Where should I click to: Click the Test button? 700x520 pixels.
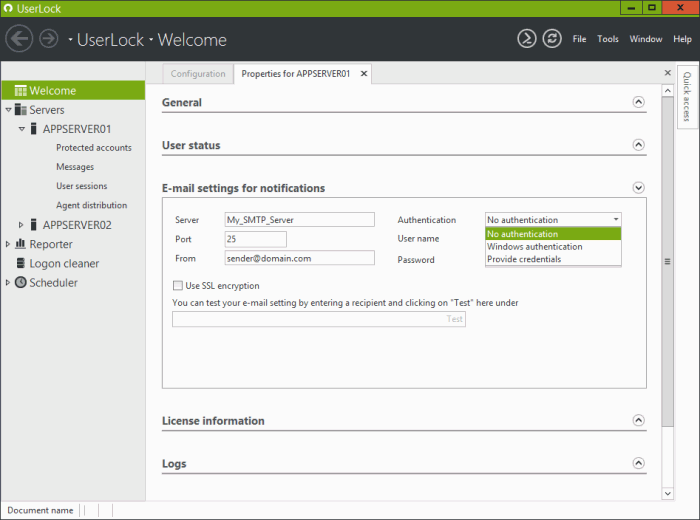click(454, 319)
